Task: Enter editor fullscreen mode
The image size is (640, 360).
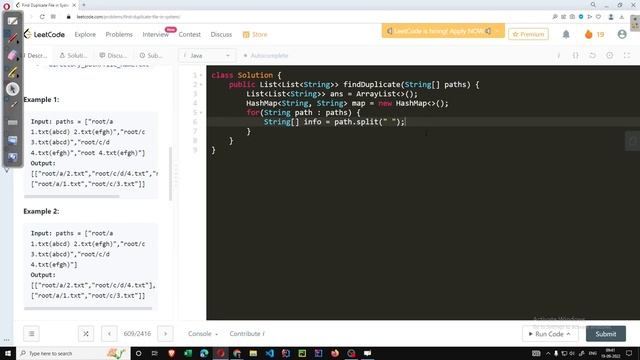Action: [x=627, y=56]
